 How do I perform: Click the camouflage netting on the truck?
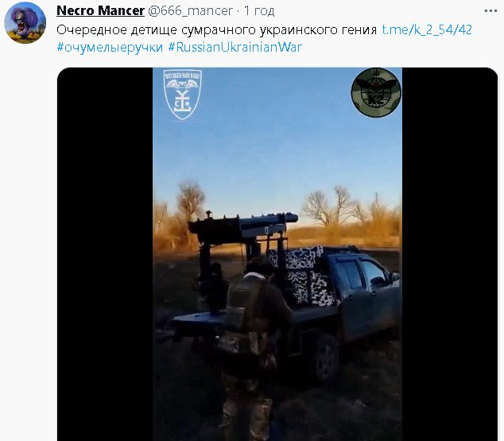[302, 277]
